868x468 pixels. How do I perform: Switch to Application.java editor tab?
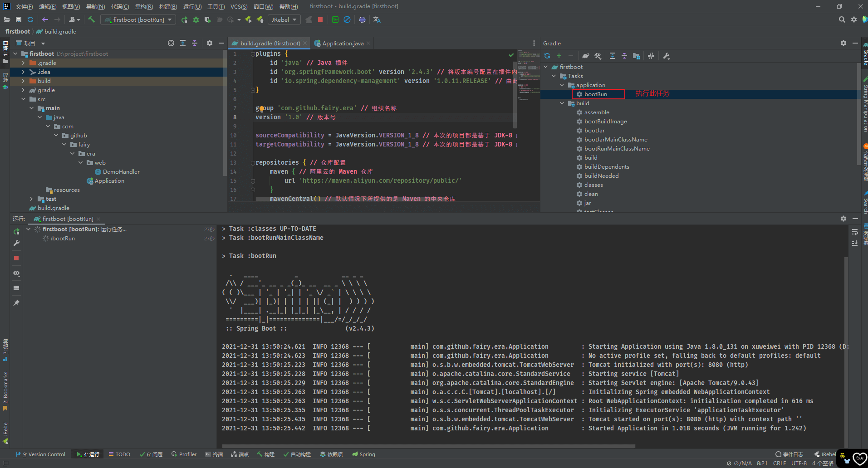coord(343,43)
